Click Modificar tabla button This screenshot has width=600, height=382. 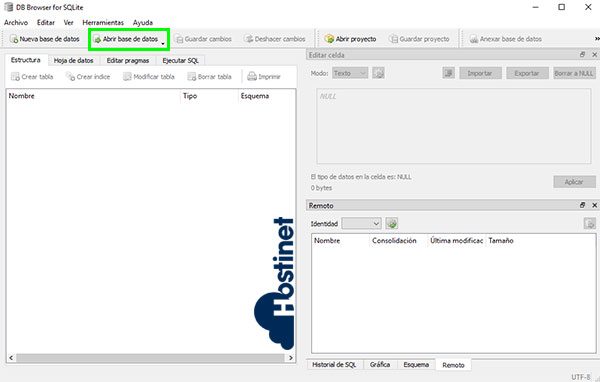tap(148, 77)
